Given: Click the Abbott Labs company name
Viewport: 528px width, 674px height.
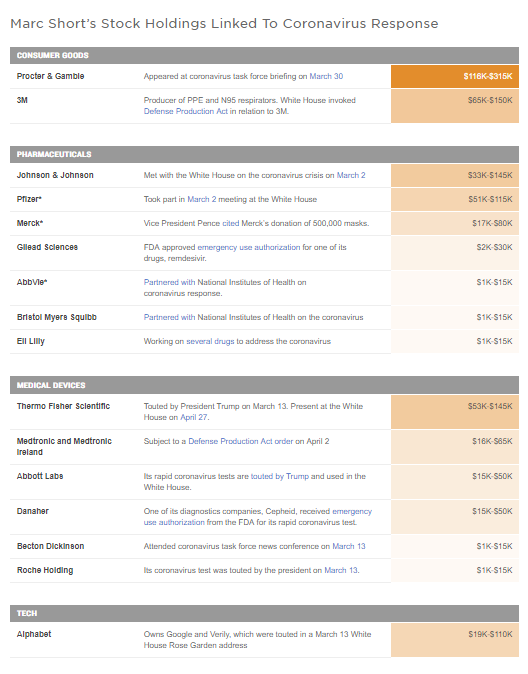Looking at the screenshot, I should coord(40,476).
